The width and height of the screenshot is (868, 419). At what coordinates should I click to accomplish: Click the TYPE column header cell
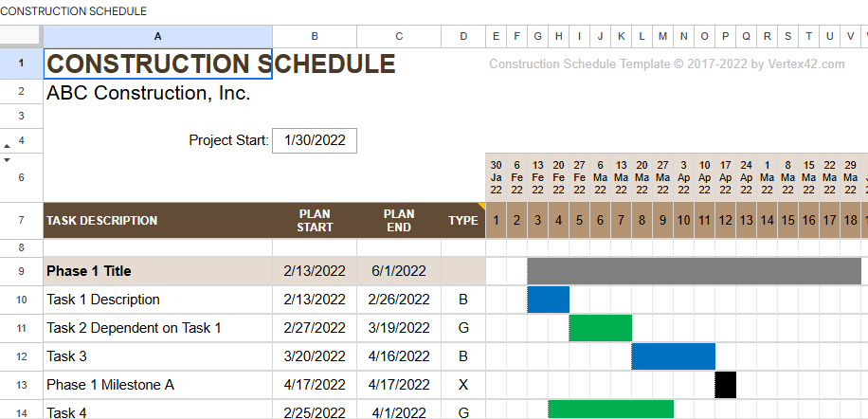coord(463,221)
